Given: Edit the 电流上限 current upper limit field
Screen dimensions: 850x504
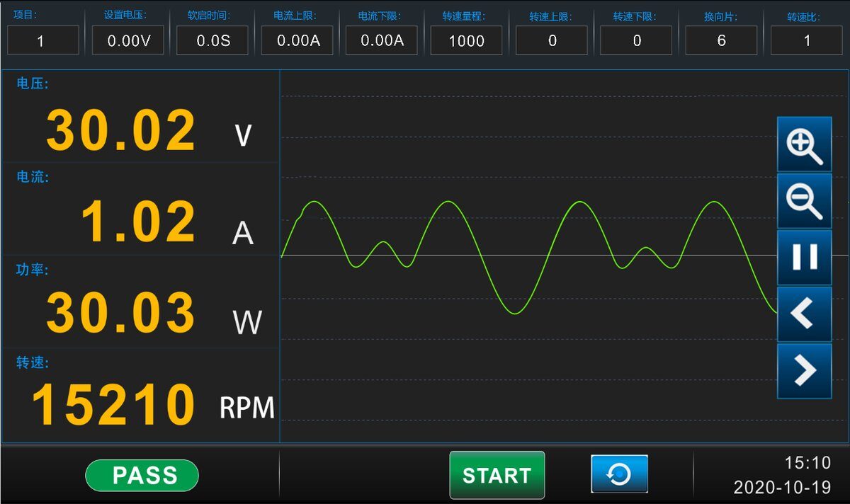Looking at the screenshot, I should [297, 40].
